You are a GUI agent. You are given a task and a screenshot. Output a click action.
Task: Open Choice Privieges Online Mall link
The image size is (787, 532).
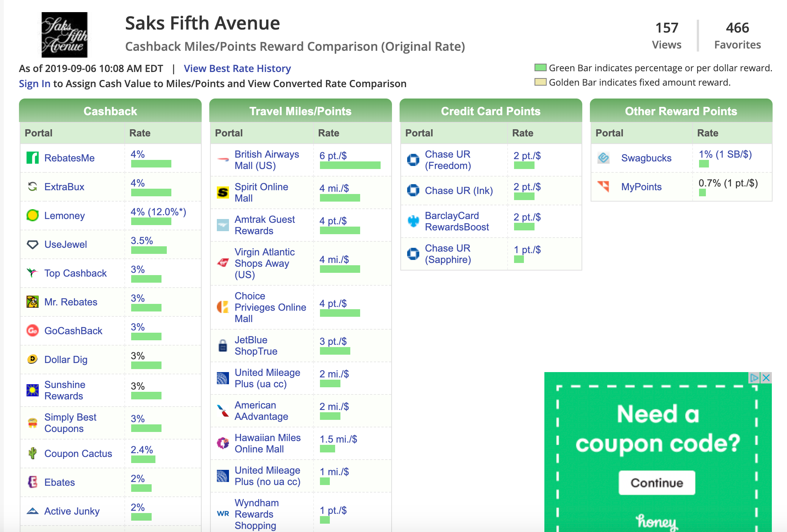click(x=270, y=307)
